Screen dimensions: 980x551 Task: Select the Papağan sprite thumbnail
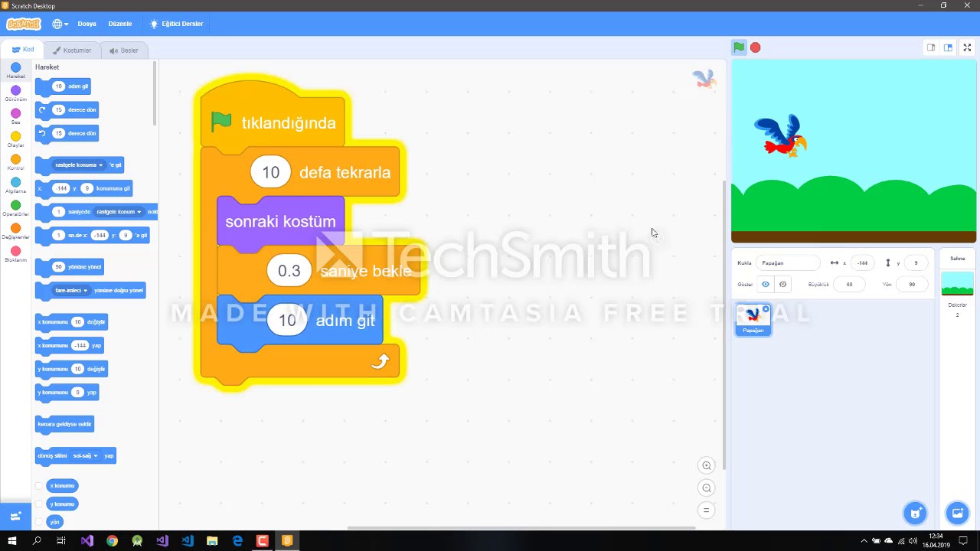click(753, 319)
